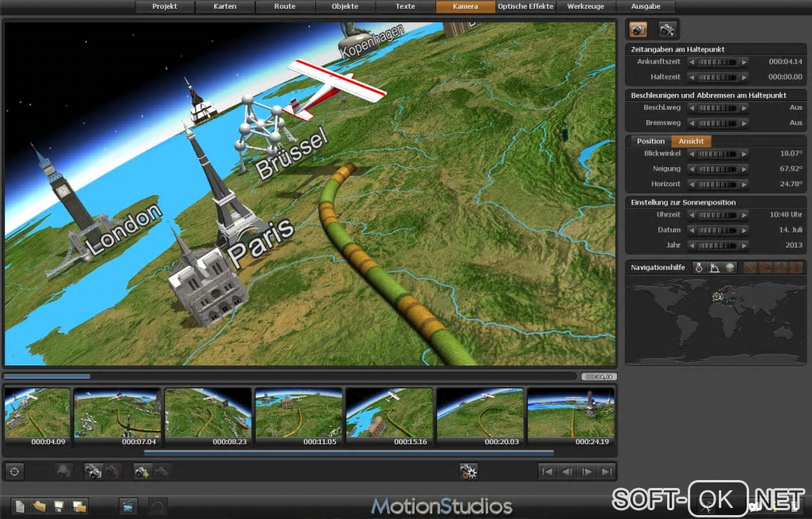
Task: Increase Ankunftszeit with right arrow
Action: coord(744,62)
